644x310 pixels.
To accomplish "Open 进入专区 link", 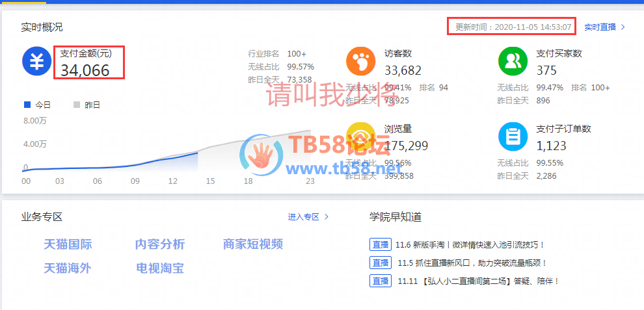I will [304, 217].
